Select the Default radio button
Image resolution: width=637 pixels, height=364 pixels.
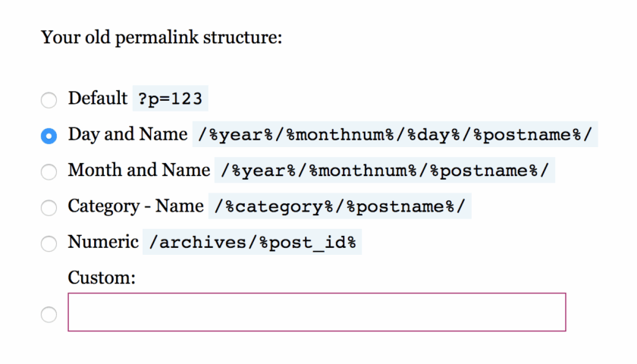tap(49, 99)
